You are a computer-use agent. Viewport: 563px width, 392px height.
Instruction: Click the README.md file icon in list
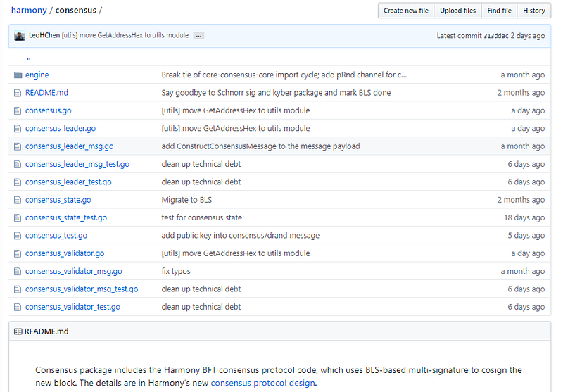click(x=18, y=93)
